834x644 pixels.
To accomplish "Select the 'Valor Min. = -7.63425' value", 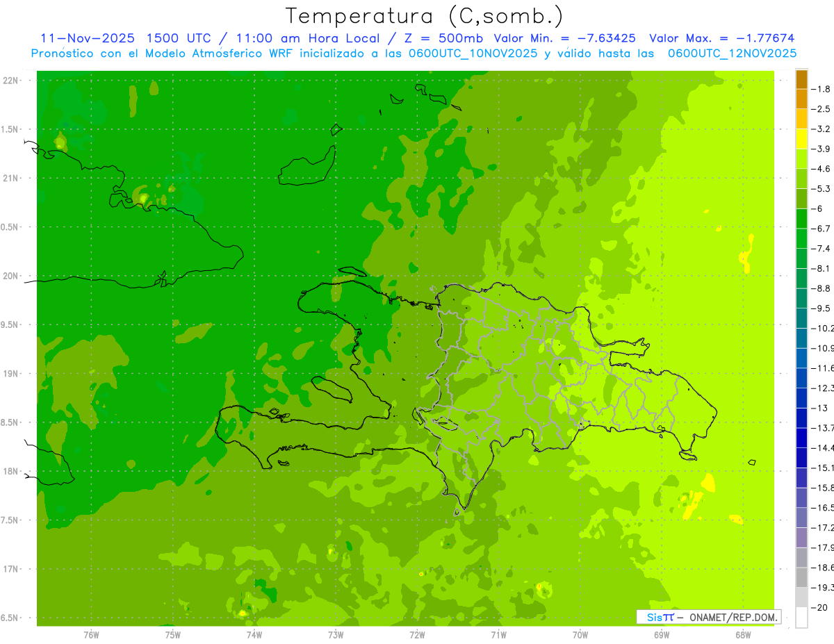I will pos(565,39).
